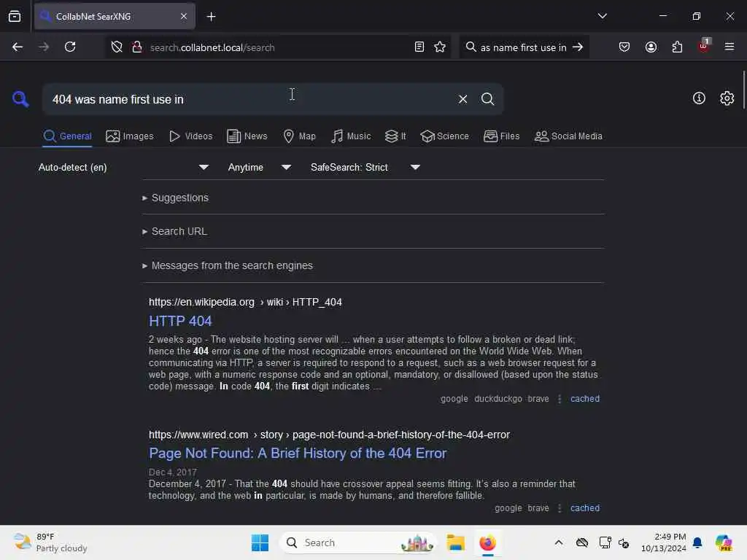This screenshot has width=747, height=560.
Task: Open File Explorer from taskbar
Action: (455, 542)
